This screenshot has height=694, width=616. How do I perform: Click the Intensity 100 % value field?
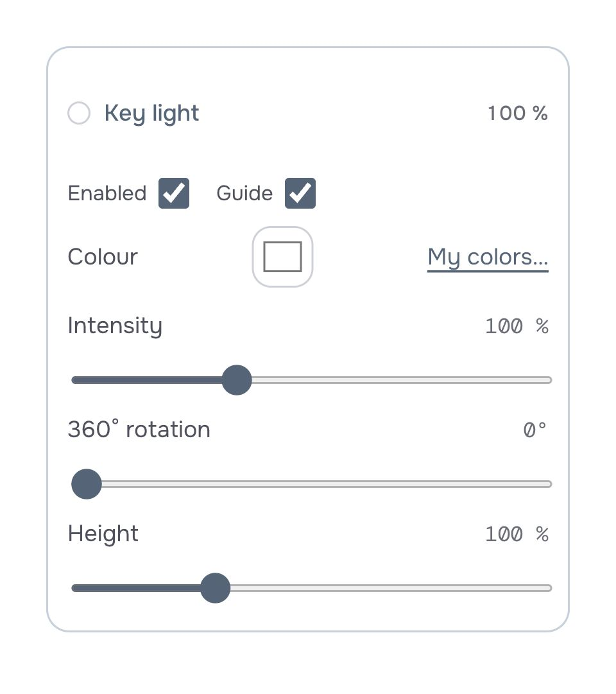(x=517, y=326)
